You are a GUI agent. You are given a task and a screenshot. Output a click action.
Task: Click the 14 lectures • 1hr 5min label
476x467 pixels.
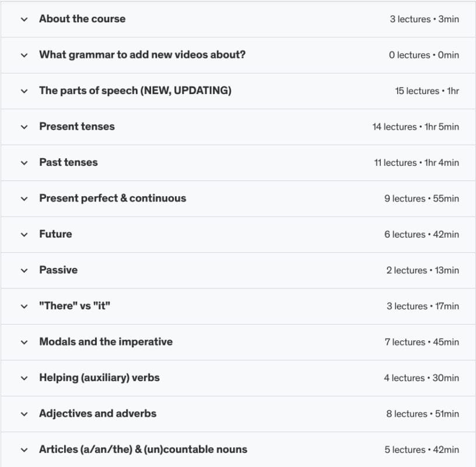point(415,127)
